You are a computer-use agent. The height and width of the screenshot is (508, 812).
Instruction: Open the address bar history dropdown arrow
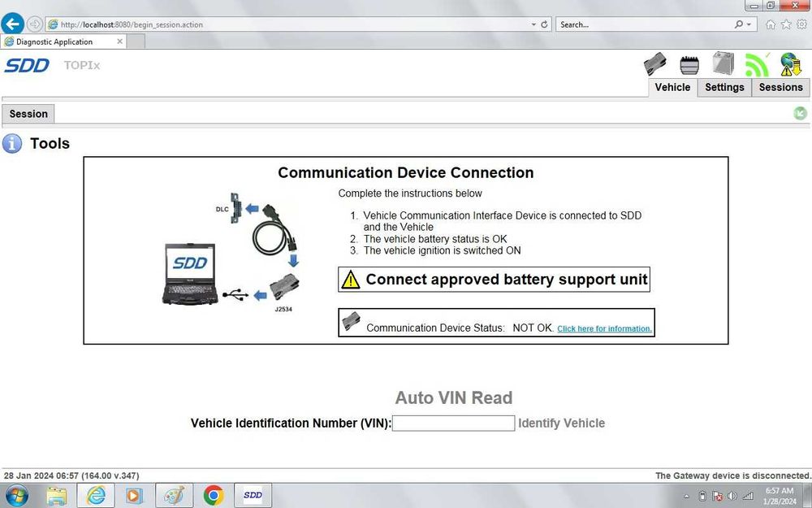(533, 24)
